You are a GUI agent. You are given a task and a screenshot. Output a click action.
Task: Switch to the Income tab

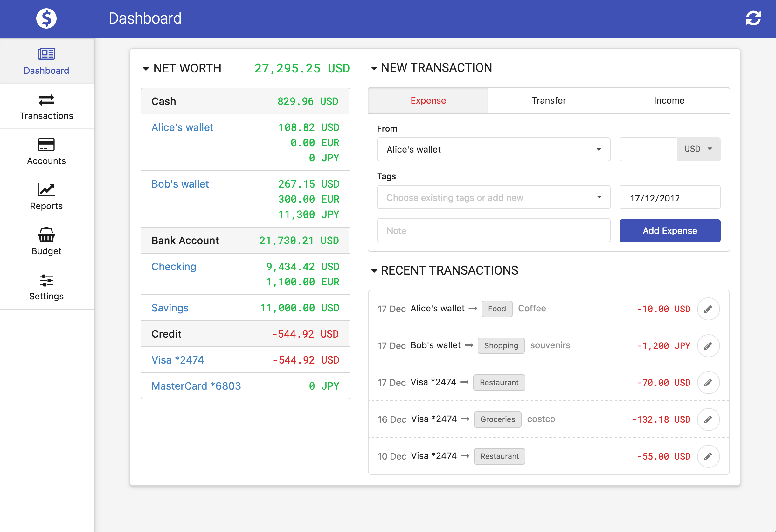tap(669, 100)
